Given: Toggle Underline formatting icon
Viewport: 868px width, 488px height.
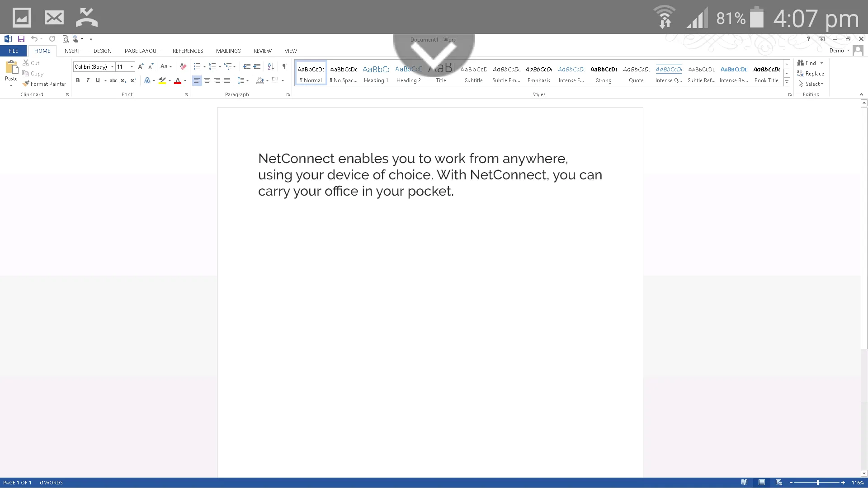Looking at the screenshot, I should point(98,80).
